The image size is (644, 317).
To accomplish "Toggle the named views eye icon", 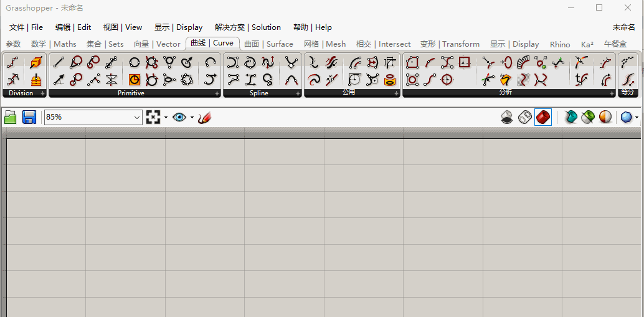I will pos(179,118).
